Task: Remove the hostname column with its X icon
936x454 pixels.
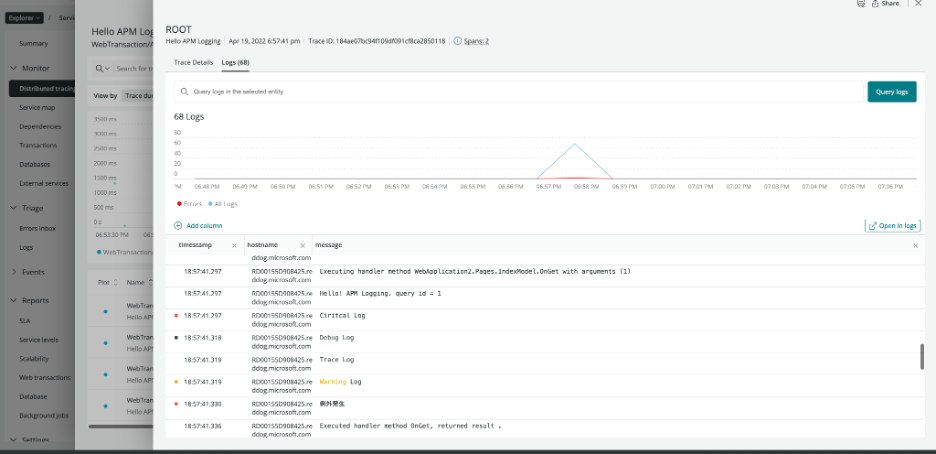Action: tap(303, 245)
